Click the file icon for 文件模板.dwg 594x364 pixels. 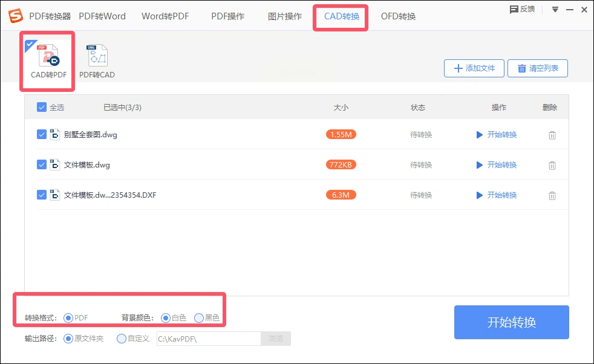55,164
